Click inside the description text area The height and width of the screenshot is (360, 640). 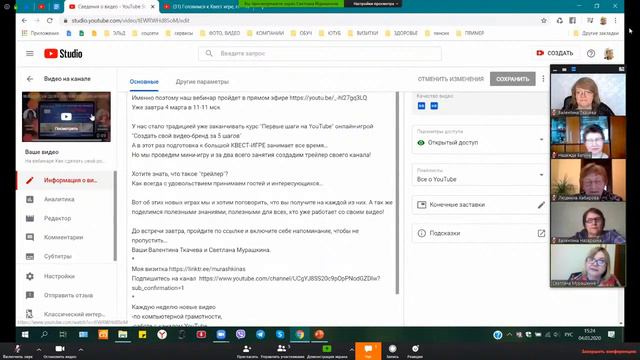coord(261,208)
